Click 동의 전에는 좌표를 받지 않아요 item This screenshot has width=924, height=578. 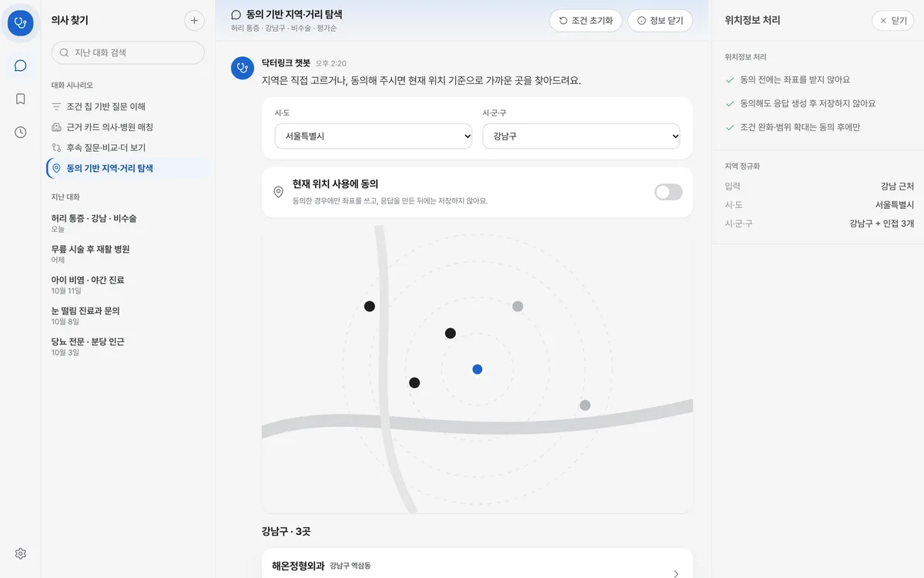(795, 79)
